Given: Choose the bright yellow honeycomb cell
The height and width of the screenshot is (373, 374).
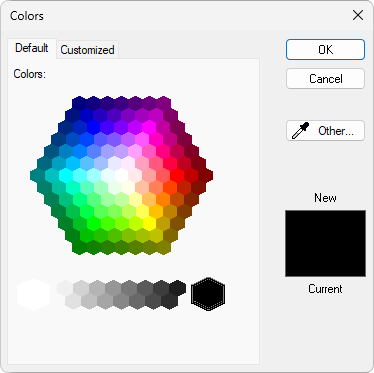Looking at the screenshot, I should coord(149,223).
